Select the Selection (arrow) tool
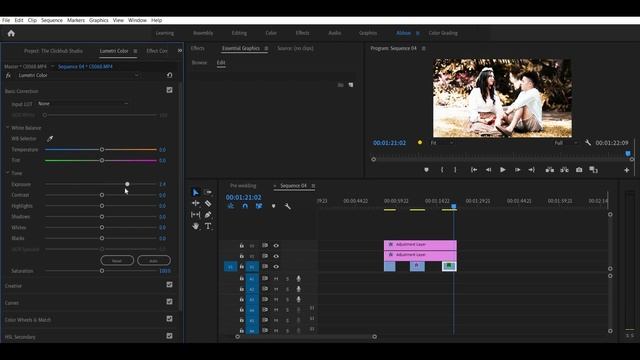This screenshot has height=360, width=640. tap(196, 192)
